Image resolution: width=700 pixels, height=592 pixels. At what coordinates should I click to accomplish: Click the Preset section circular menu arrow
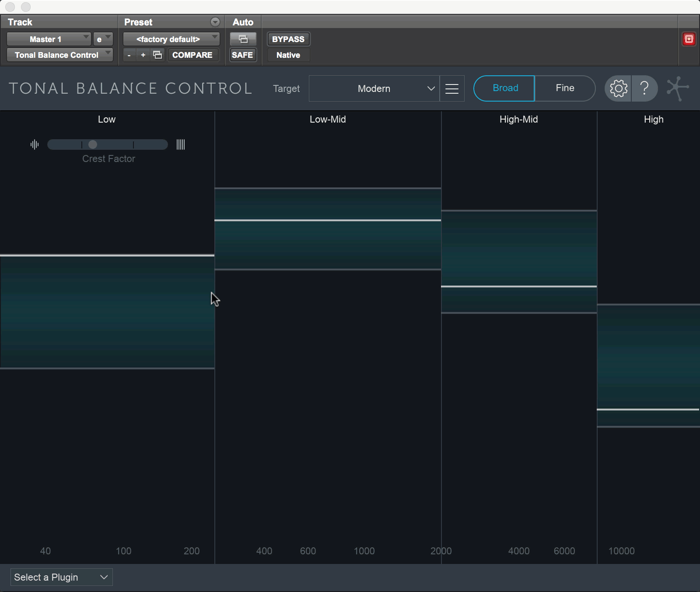pos(215,22)
